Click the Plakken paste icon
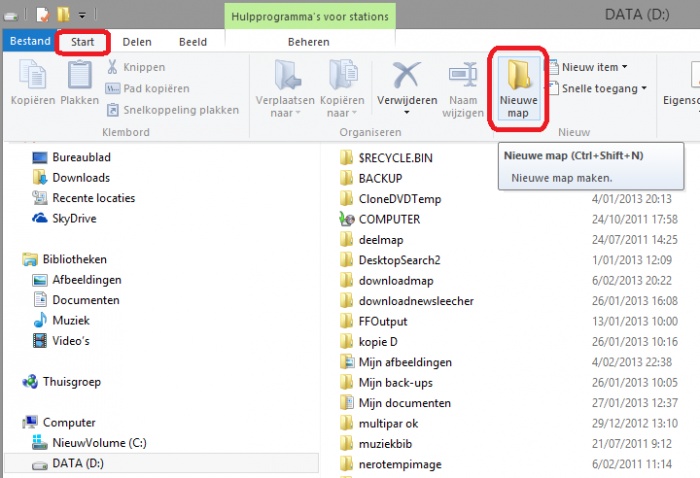700x478 pixels. click(79, 74)
